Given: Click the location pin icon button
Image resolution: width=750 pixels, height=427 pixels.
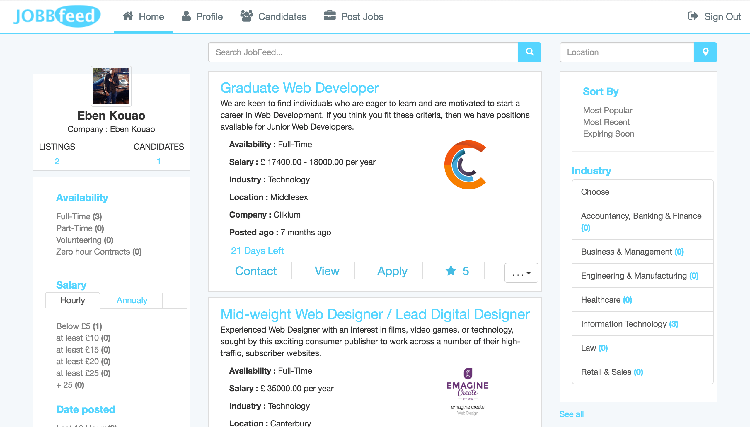Looking at the screenshot, I should tap(706, 52).
